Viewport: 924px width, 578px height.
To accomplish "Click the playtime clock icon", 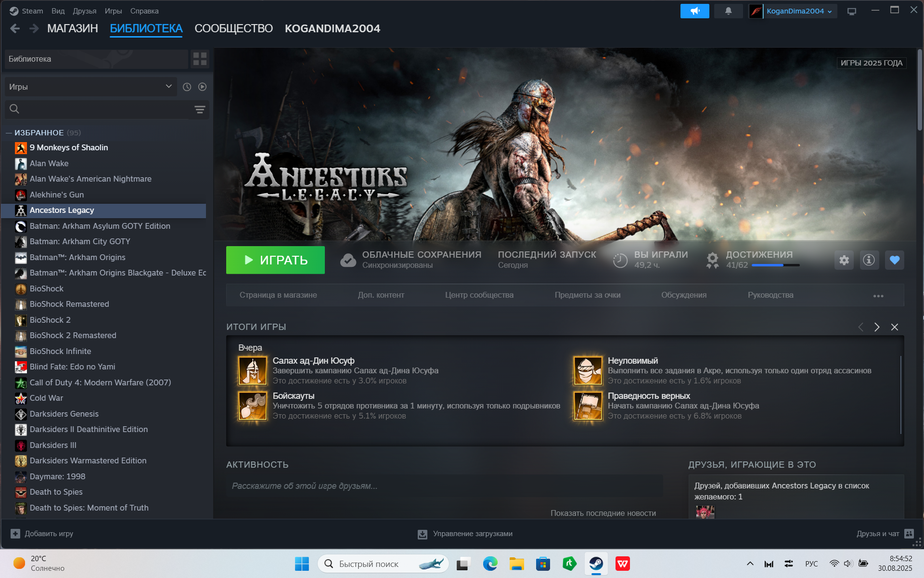I will click(620, 260).
